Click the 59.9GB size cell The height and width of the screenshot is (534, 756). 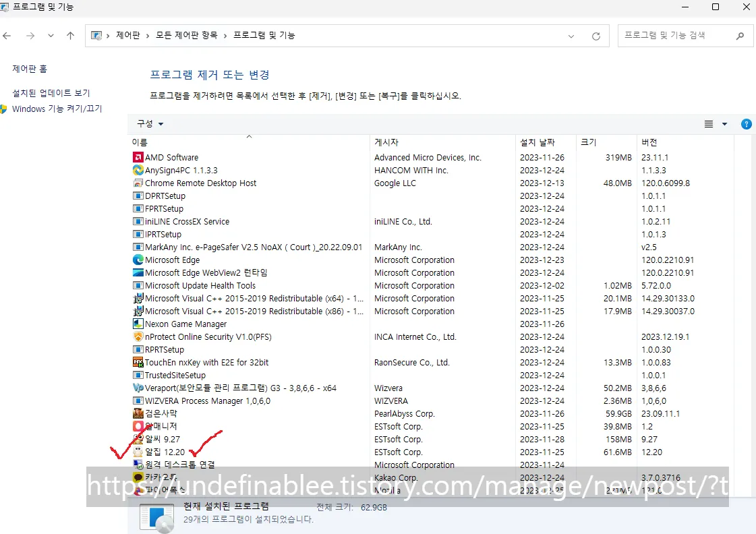point(618,413)
